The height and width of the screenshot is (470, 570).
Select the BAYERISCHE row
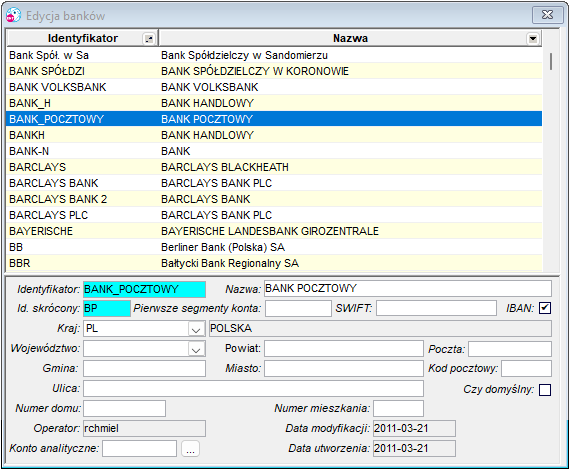[274, 231]
